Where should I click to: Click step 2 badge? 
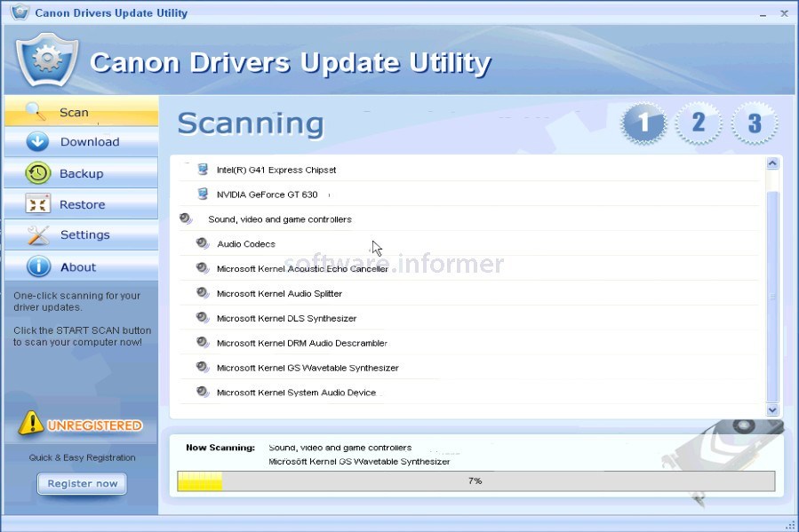(699, 123)
